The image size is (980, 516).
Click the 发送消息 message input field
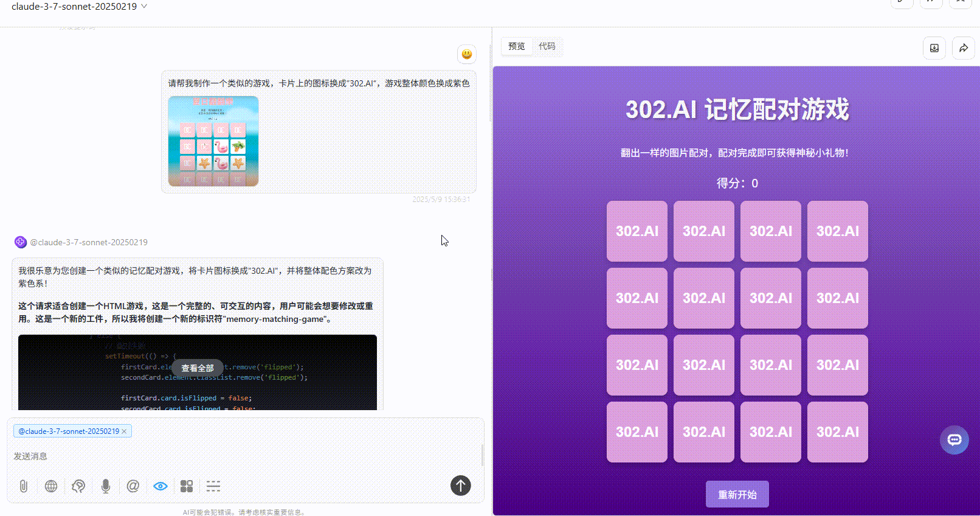coord(243,456)
